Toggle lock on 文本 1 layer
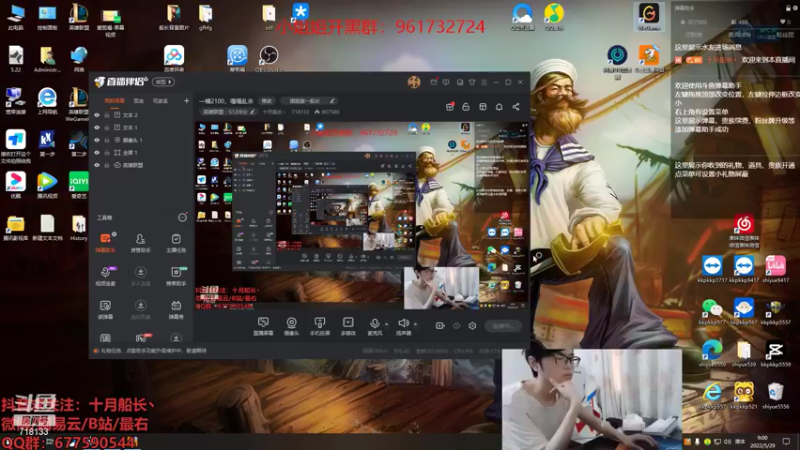 [107, 128]
